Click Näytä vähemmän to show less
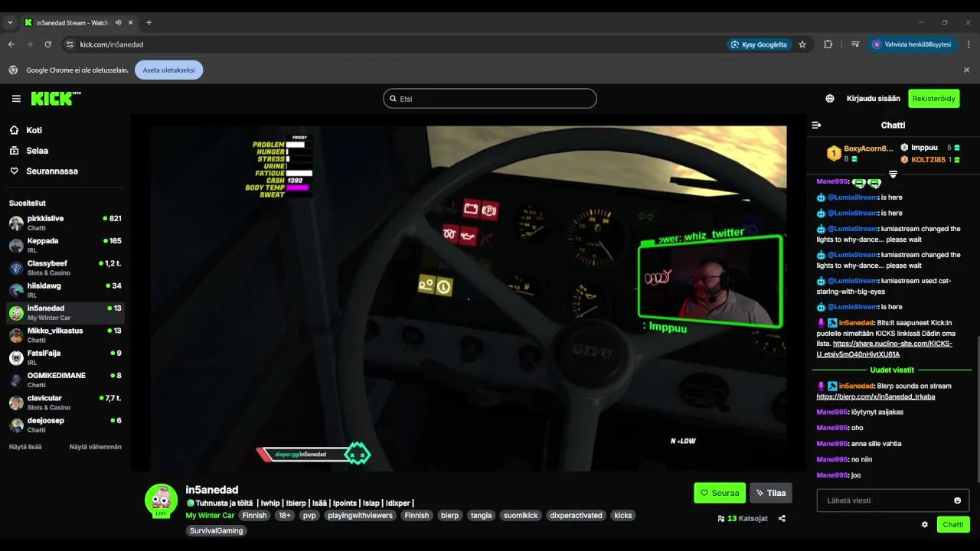 click(x=96, y=447)
